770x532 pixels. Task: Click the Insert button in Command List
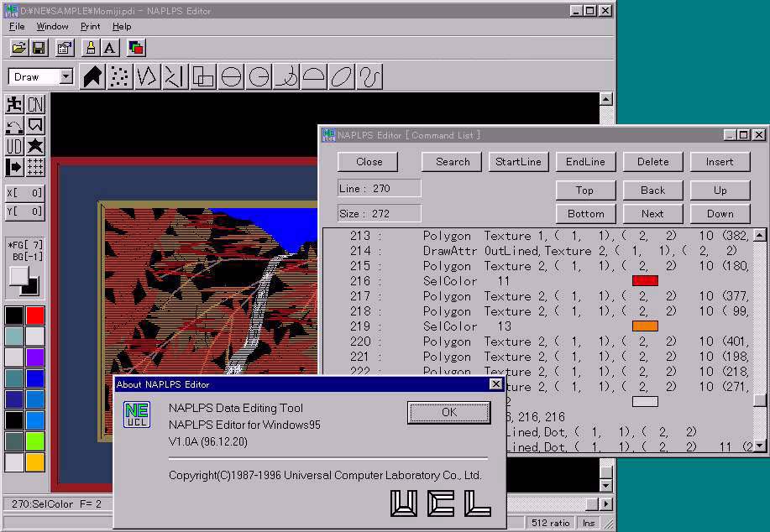point(720,162)
